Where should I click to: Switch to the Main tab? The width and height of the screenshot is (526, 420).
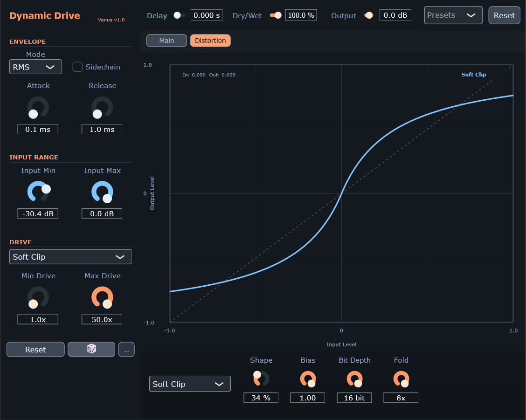pos(166,41)
